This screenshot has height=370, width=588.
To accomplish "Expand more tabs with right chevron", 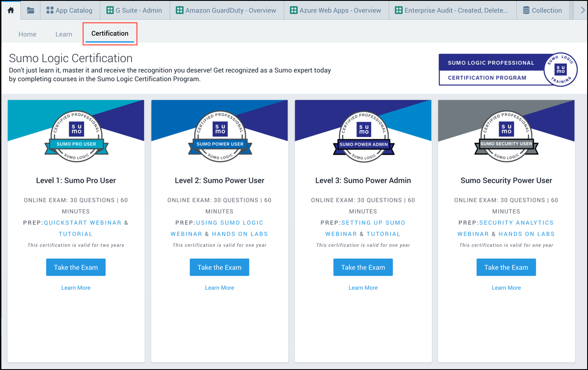I will [x=582, y=10].
